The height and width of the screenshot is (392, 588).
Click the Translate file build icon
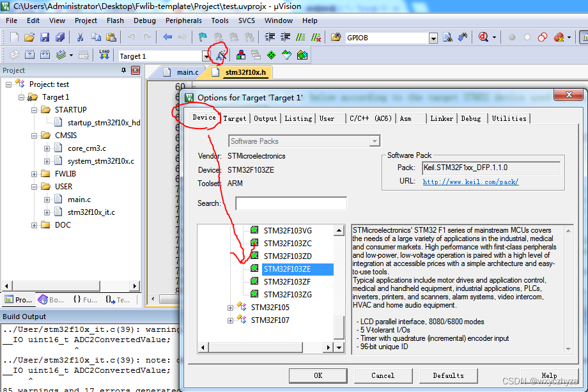[14, 55]
